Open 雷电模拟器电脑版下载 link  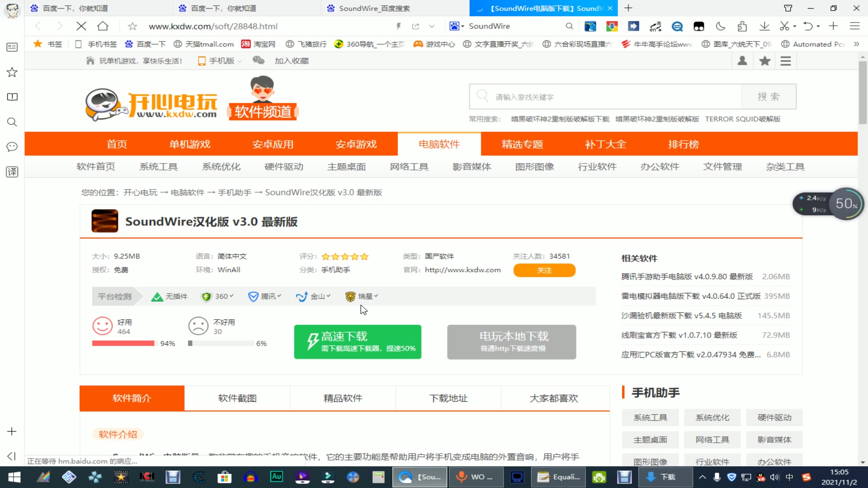point(691,296)
